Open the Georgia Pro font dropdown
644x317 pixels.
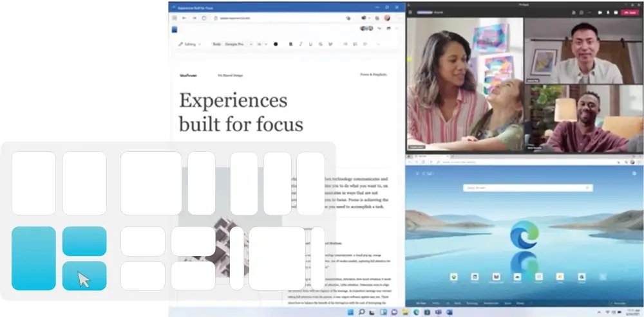[x=238, y=44]
